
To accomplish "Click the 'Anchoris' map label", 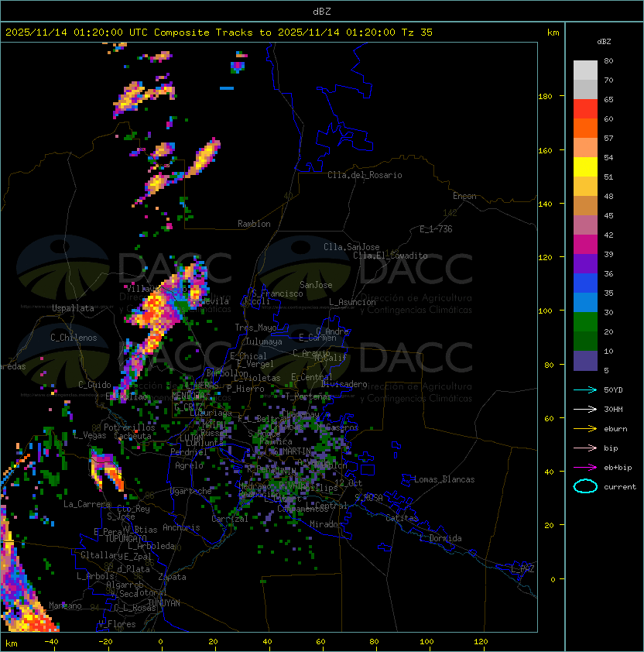I will coord(181,527).
